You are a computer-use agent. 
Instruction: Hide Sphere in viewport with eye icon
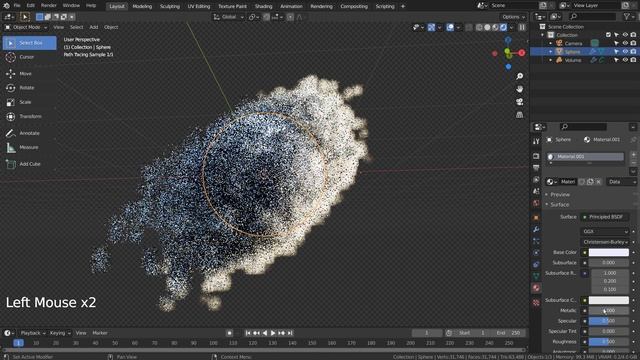pyautogui.click(x=625, y=51)
